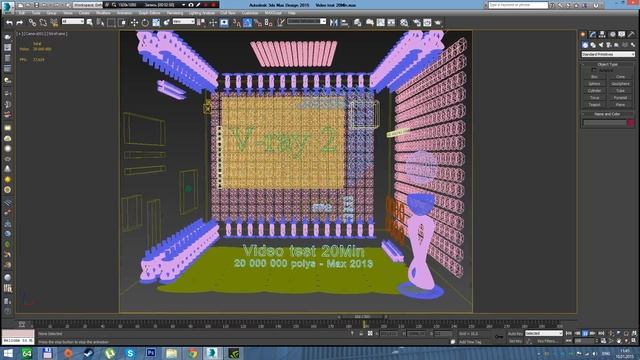Open the named selection sets dropdown

point(307,21)
